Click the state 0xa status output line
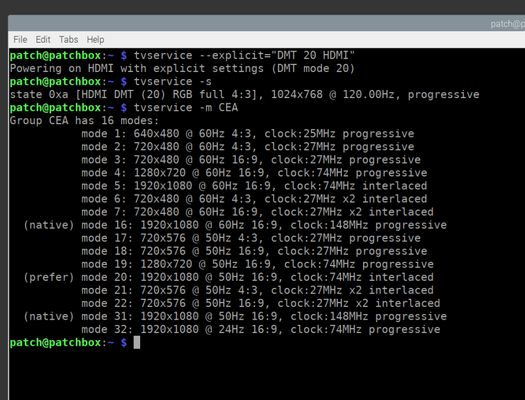Screen dimensions: 525x400 click(x=244, y=94)
